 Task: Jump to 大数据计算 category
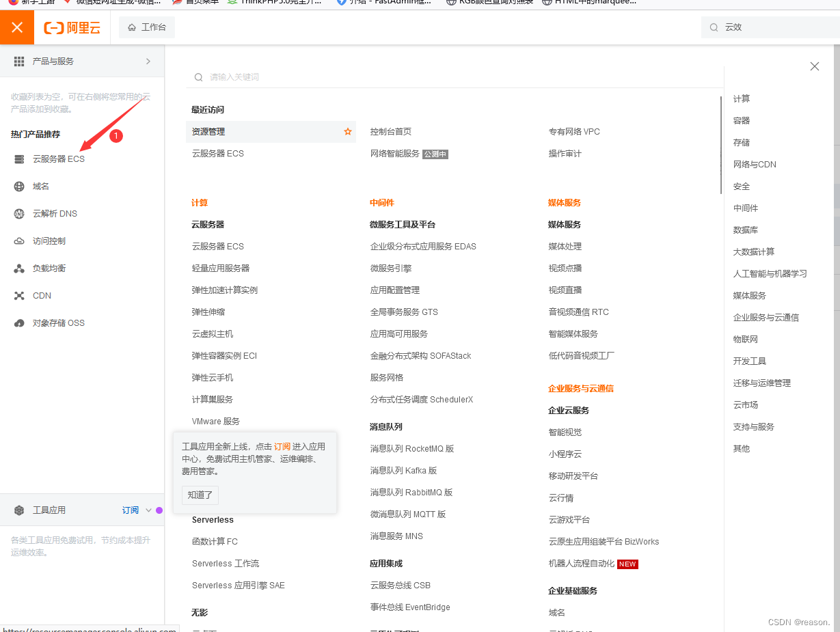(754, 252)
